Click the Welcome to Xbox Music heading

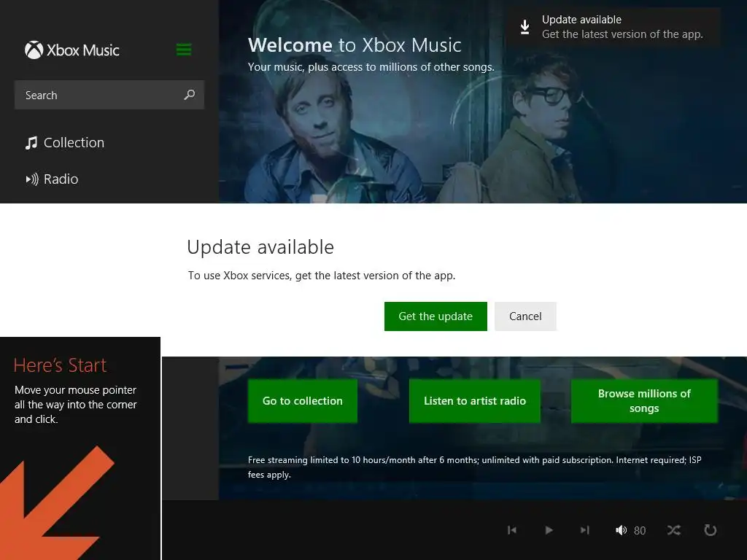355,45
